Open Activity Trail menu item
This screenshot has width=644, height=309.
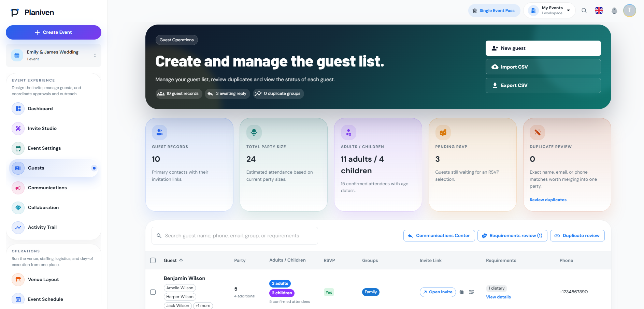point(54,227)
